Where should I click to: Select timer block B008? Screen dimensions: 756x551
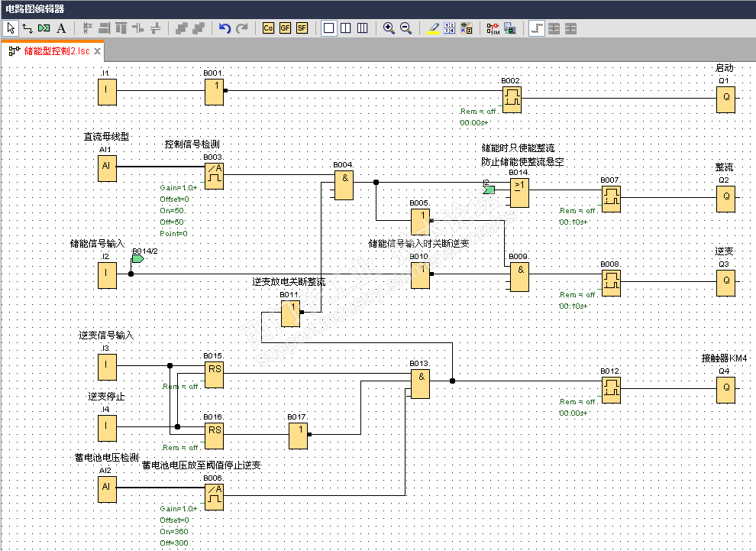click(x=612, y=284)
